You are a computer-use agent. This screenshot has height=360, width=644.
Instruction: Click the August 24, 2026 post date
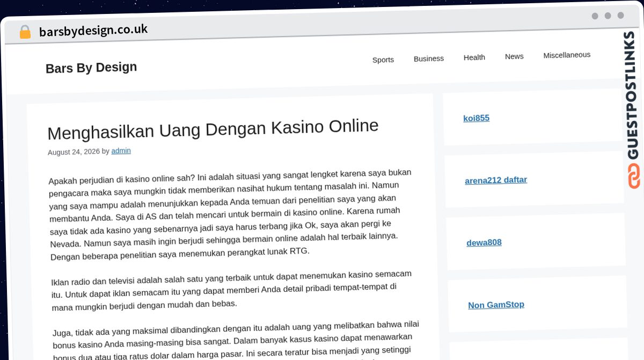click(x=74, y=152)
